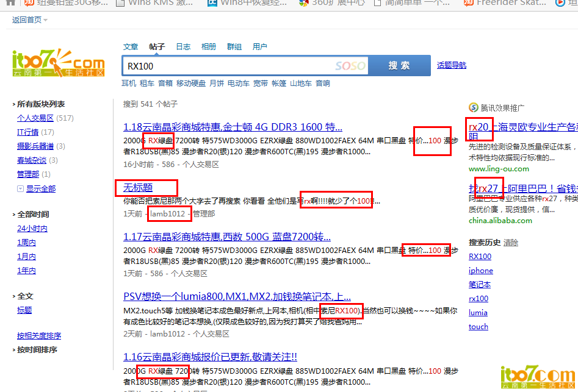Viewport: 578px width, 392px height.
Task: Click the 耳机 hot keyword
Action: pos(129,84)
